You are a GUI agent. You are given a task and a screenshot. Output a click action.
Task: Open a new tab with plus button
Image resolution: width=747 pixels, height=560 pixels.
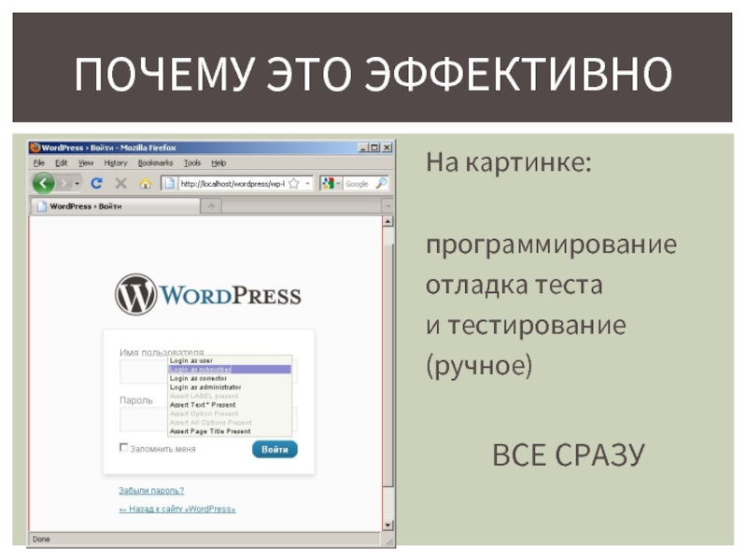pos(212,206)
